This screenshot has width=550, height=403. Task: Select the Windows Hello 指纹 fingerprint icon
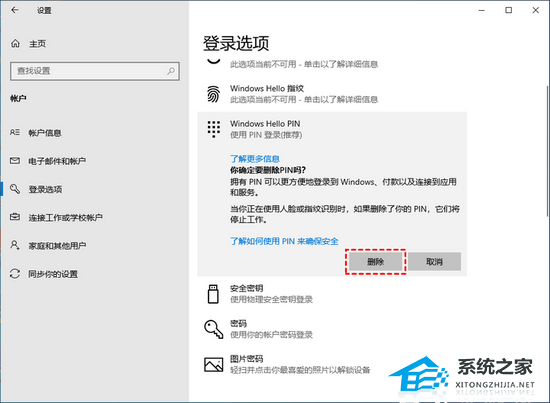214,94
